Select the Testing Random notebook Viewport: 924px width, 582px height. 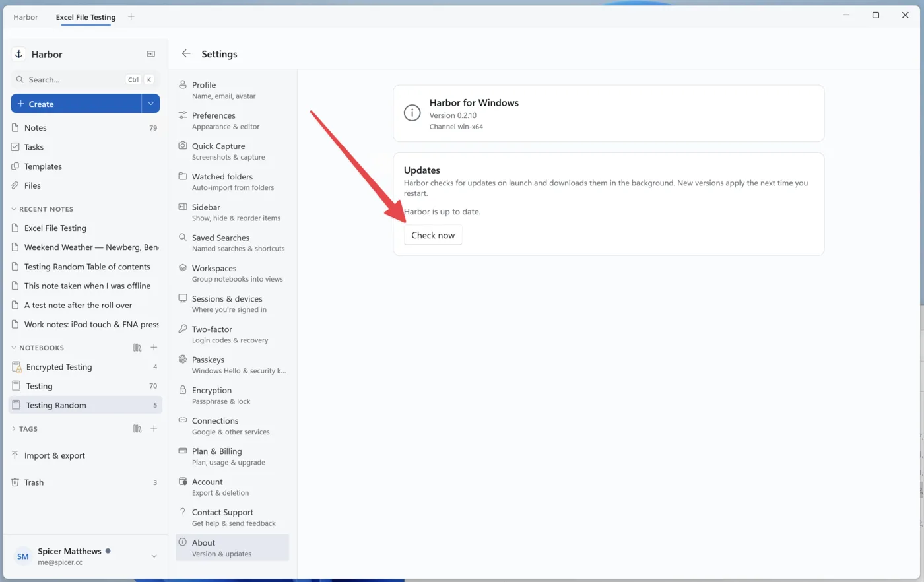pos(85,405)
